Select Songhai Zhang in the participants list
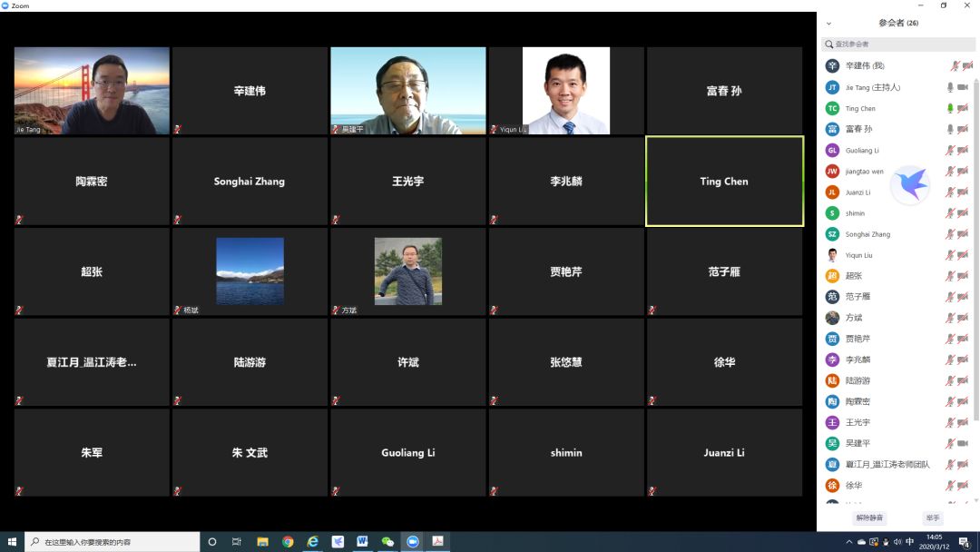This screenshot has height=552, width=980. click(x=867, y=234)
